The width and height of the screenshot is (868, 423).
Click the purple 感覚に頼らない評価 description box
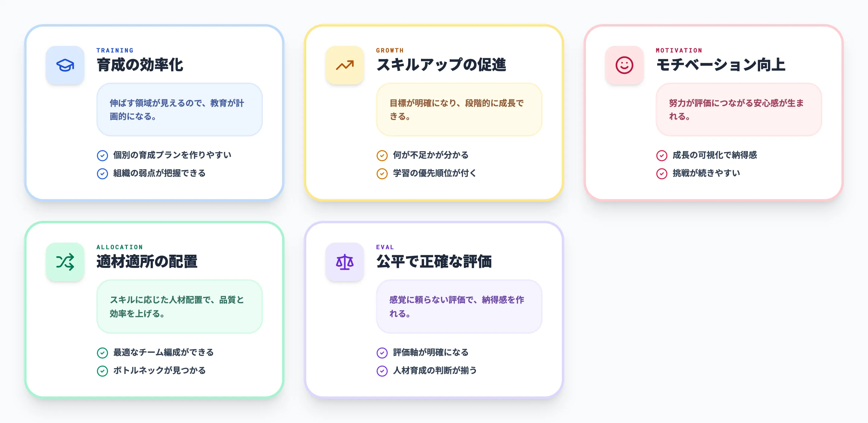pyautogui.click(x=459, y=307)
